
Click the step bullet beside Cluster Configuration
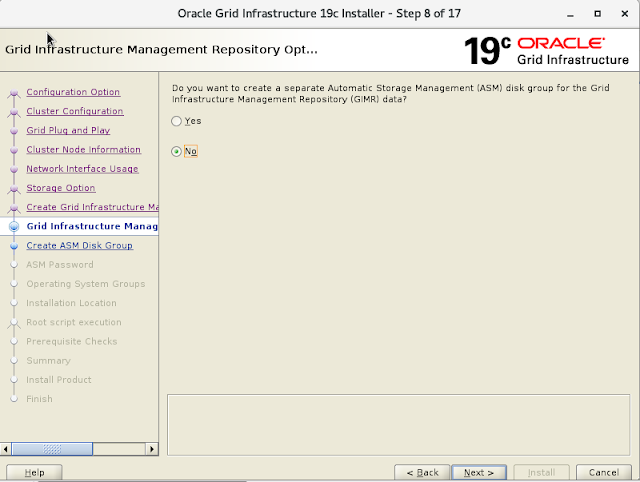click(14, 112)
